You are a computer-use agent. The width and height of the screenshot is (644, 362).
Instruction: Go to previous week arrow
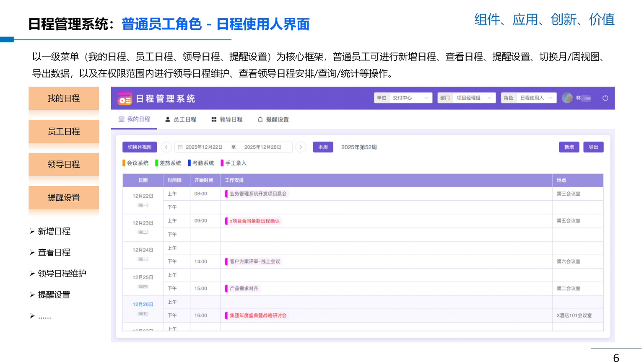point(166,147)
